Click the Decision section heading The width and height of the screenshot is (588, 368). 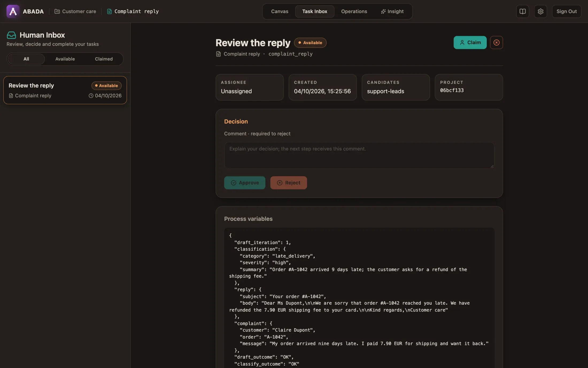click(x=236, y=122)
